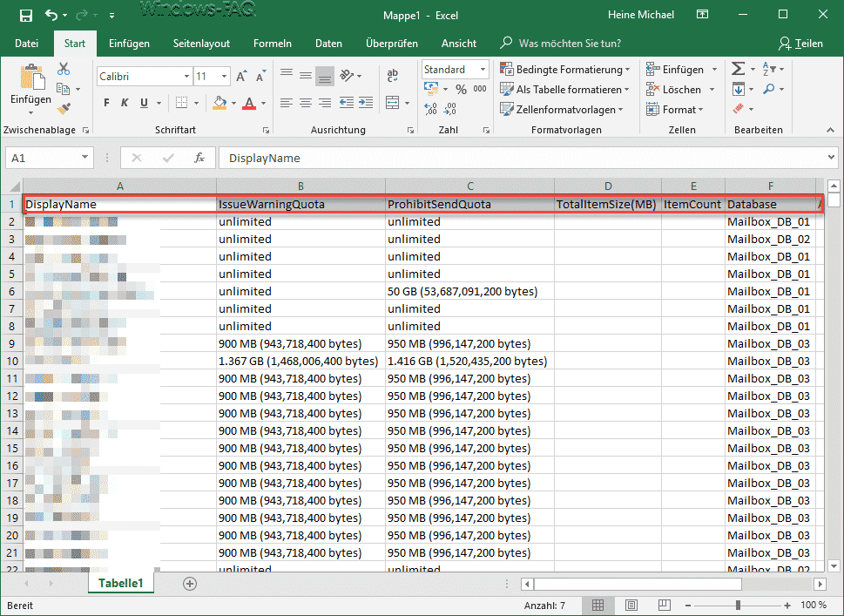Image resolution: width=844 pixels, height=616 pixels.
Task: Apply percent style format
Action: click(x=461, y=89)
